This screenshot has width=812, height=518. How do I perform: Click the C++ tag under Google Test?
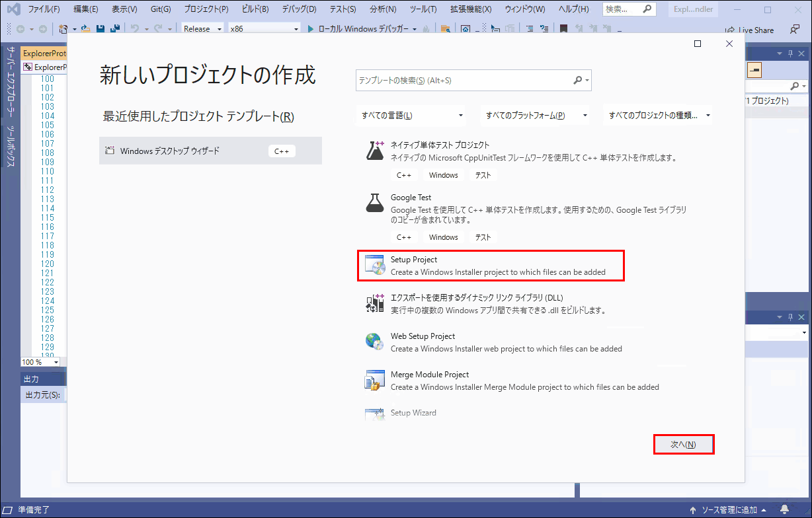pyautogui.click(x=404, y=237)
